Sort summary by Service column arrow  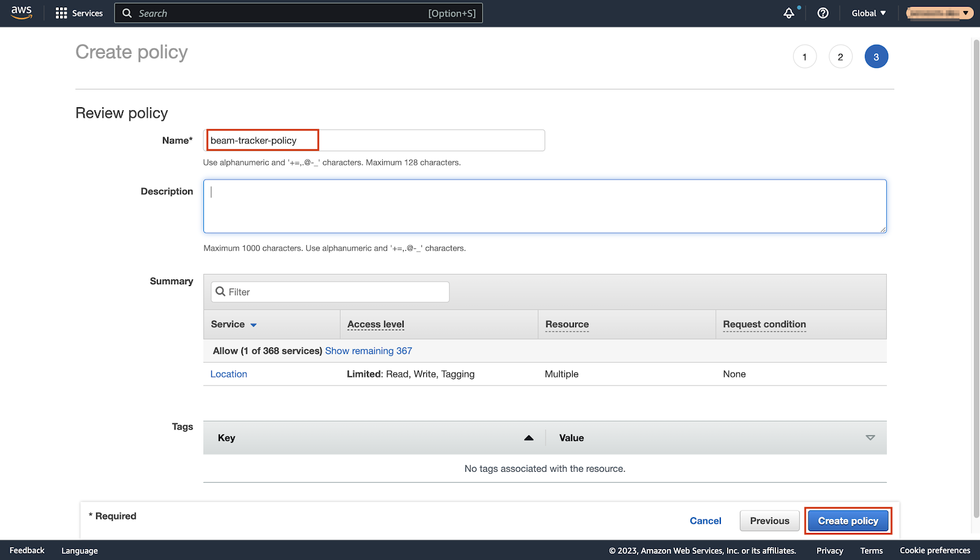click(254, 325)
